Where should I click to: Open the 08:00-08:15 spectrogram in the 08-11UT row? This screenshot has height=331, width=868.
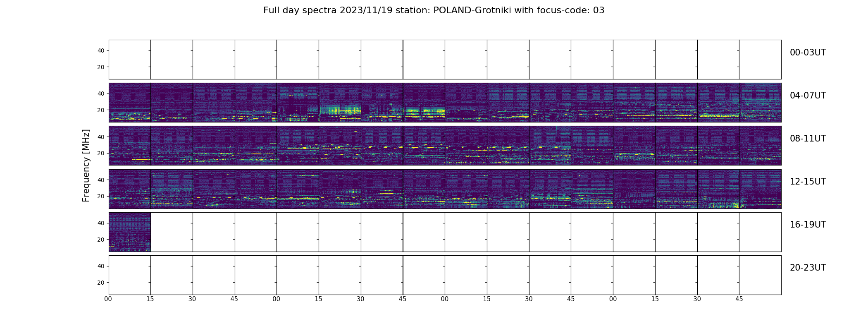coord(130,146)
